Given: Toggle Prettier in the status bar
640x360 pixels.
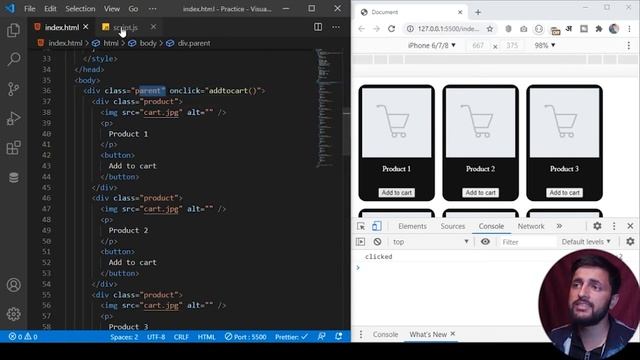Looking at the screenshot, I should click(x=291, y=337).
